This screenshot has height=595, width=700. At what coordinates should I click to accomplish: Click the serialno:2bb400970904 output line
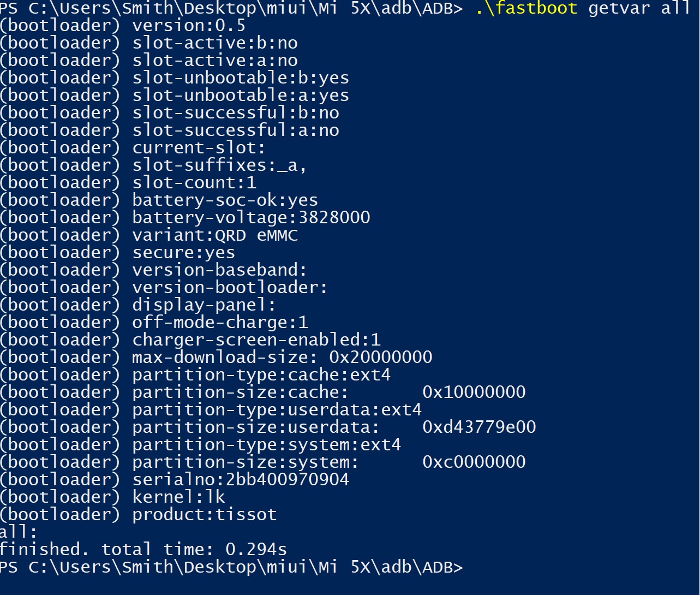tap(175, 479)
